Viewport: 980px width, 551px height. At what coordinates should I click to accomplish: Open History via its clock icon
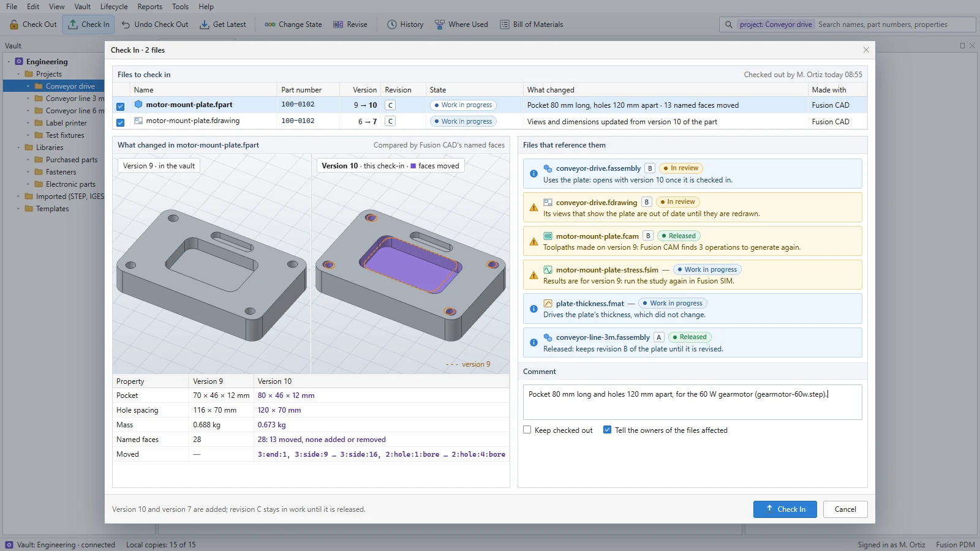(392, 24)
